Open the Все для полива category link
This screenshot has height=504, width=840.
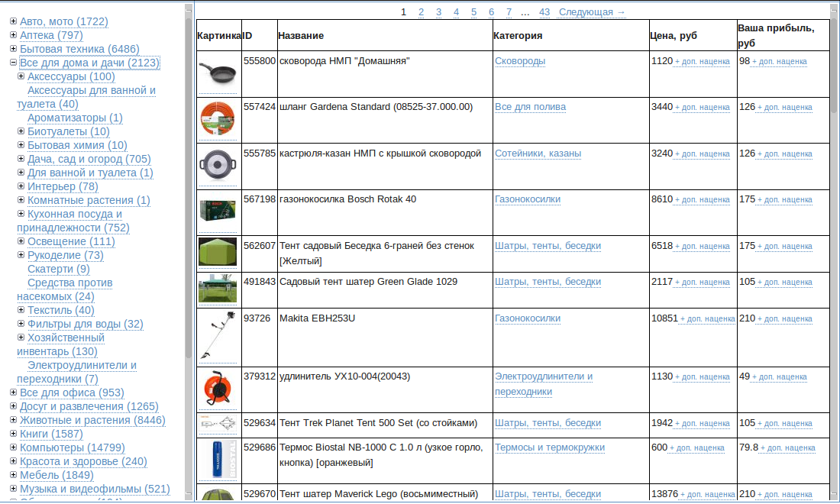pos(530,107)
